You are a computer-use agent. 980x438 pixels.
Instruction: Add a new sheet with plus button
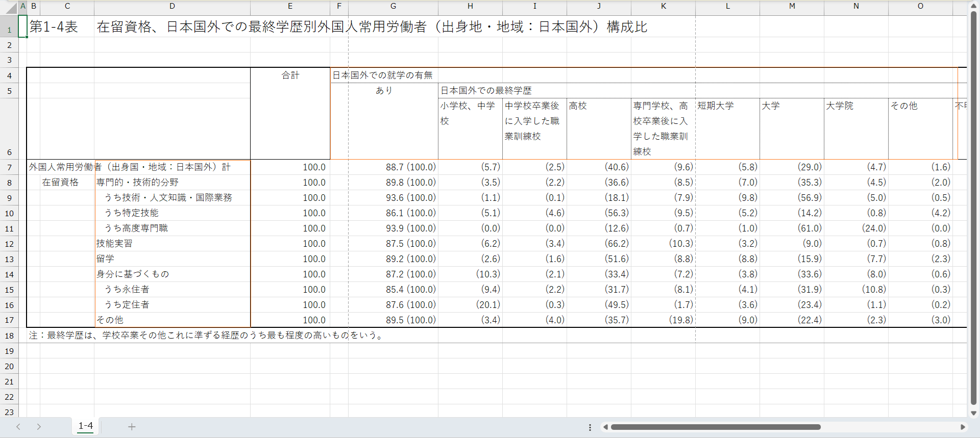point(132,427)
